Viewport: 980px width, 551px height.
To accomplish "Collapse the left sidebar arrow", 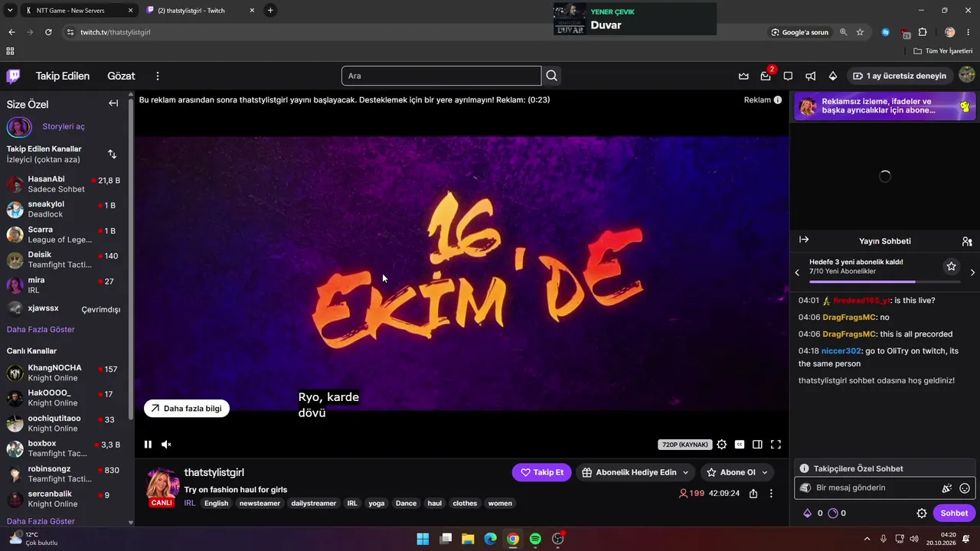I will (113, 103).
